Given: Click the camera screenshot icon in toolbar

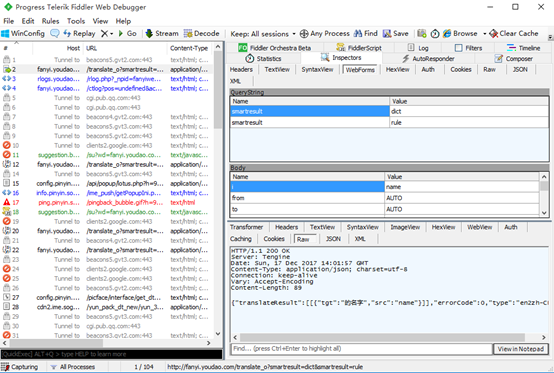Looking at the screenshot, I should [422, 34].
